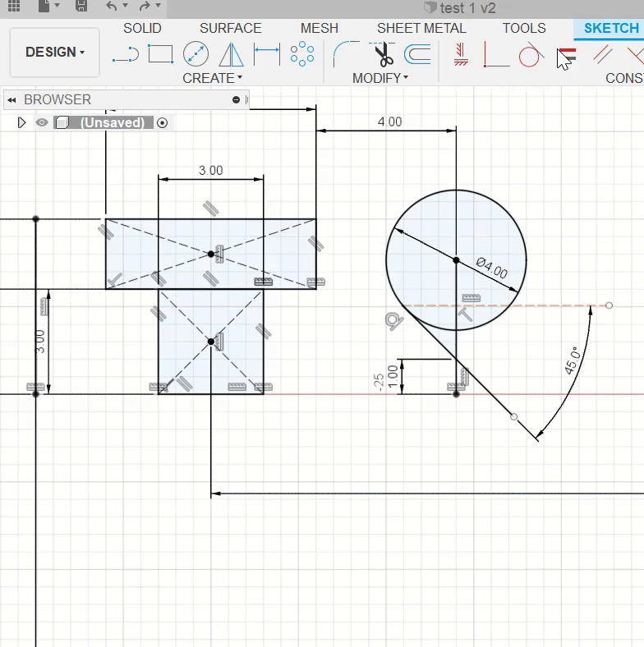
Task: Click the BROWSER panel title
Action: point(57,100)
